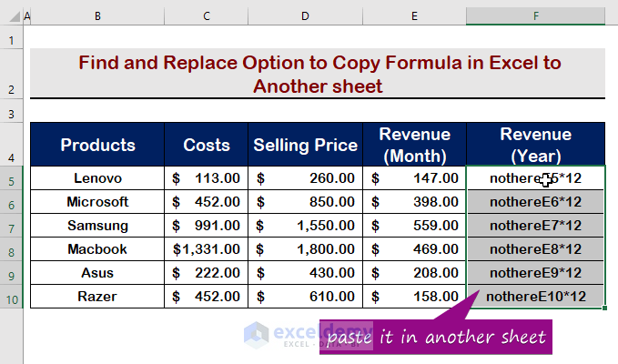Click the Products header cell
618x364 pixels.
coord(97,145)
